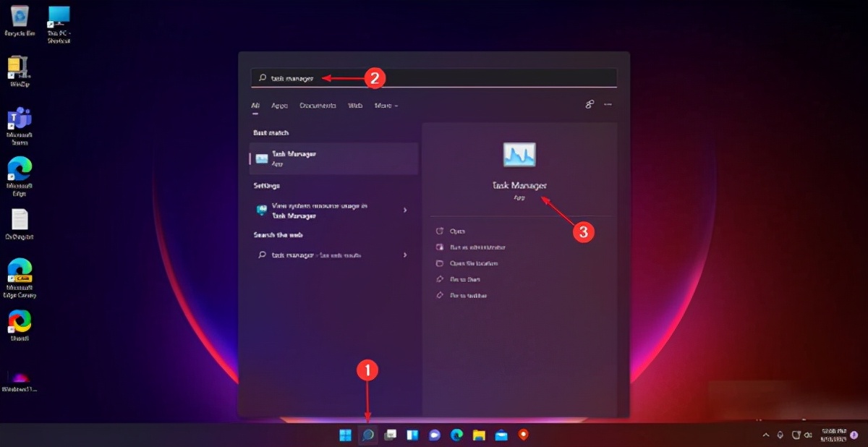Click inside the search input field
Image resolution: width=868 pixels, height=447 pixels.
click(x=325, y=77)
